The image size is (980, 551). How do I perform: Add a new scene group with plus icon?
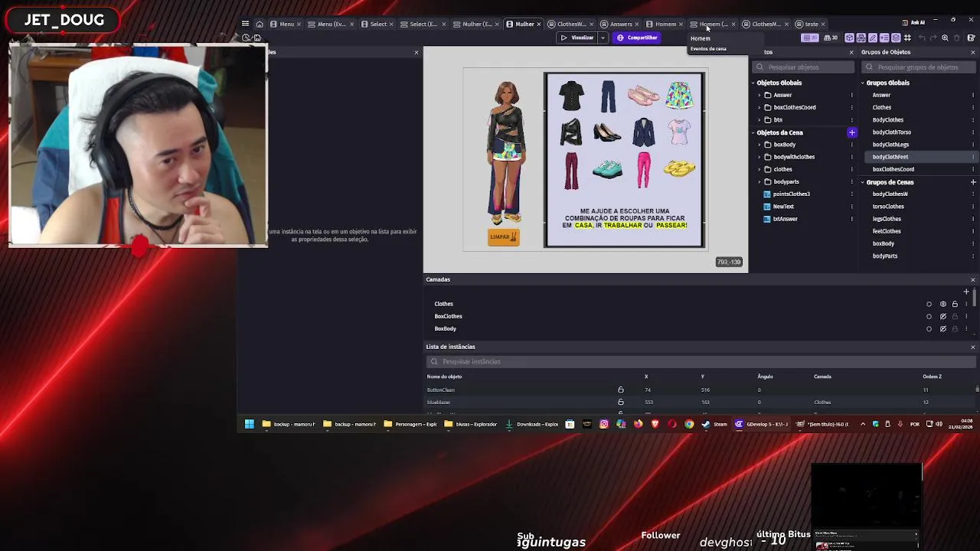973,182
